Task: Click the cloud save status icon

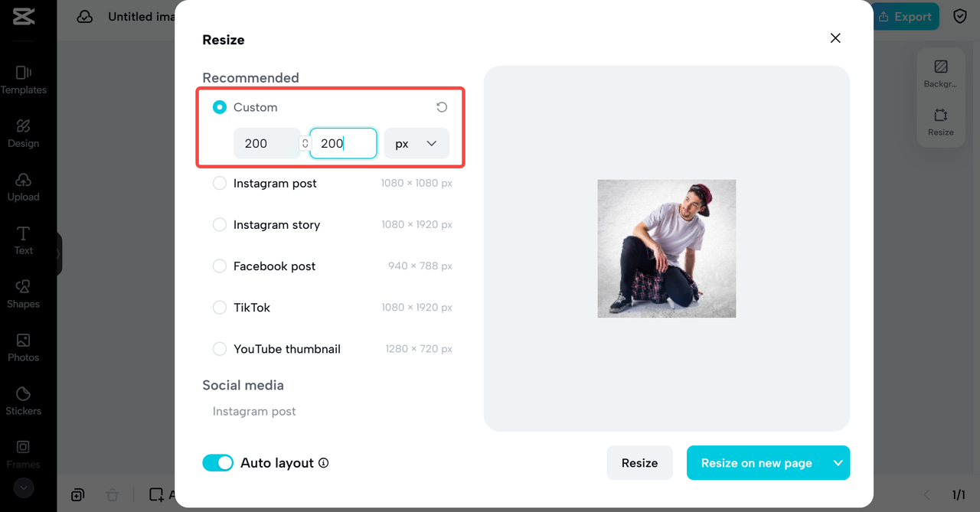Action: (85, 16)
